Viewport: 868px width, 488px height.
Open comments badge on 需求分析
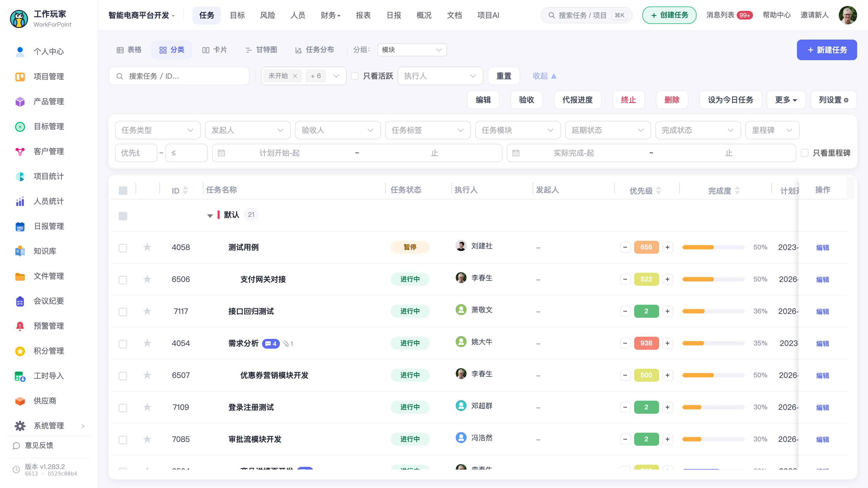tap(271, 343)
